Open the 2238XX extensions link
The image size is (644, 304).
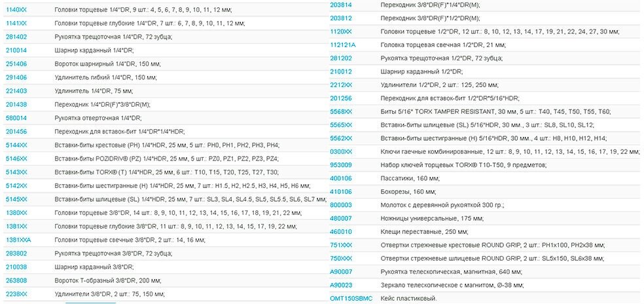point(16,294)
